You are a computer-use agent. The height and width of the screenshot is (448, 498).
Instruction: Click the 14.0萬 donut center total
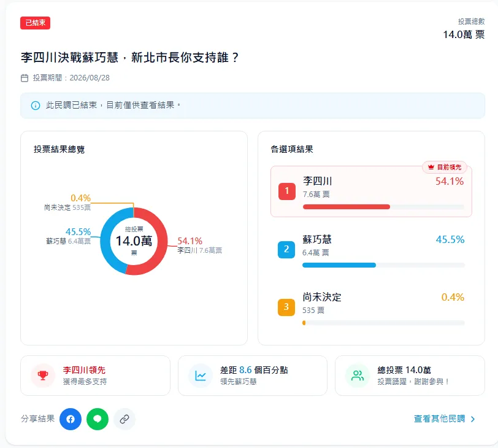pyautogui.click(x=134, y=241)
